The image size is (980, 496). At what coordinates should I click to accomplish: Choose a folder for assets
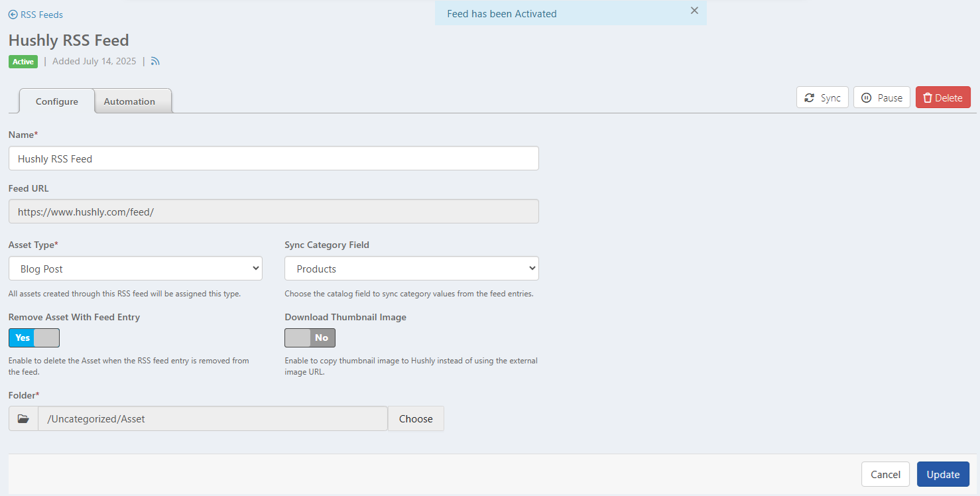pos(416,418)
